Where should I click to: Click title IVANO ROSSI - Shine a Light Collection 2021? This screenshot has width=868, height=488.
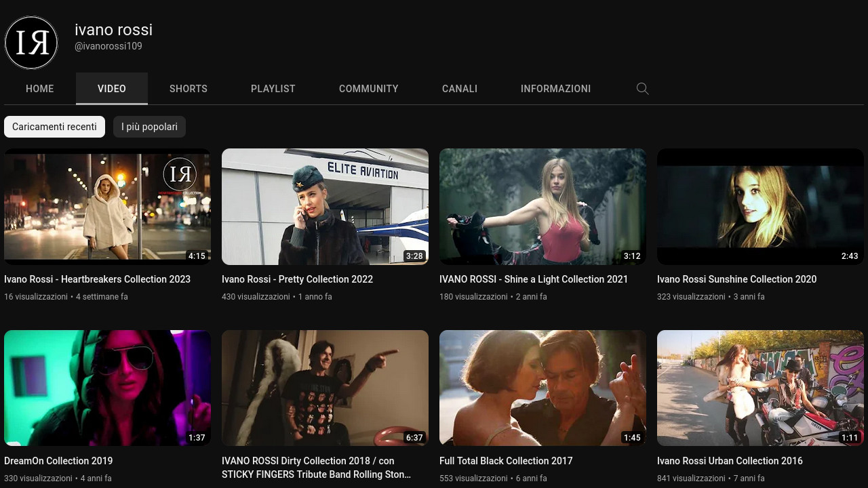point(534,279)
